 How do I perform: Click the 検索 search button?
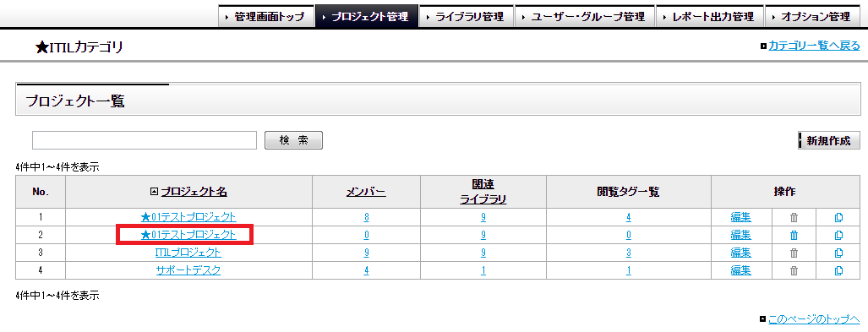point(294,140)
